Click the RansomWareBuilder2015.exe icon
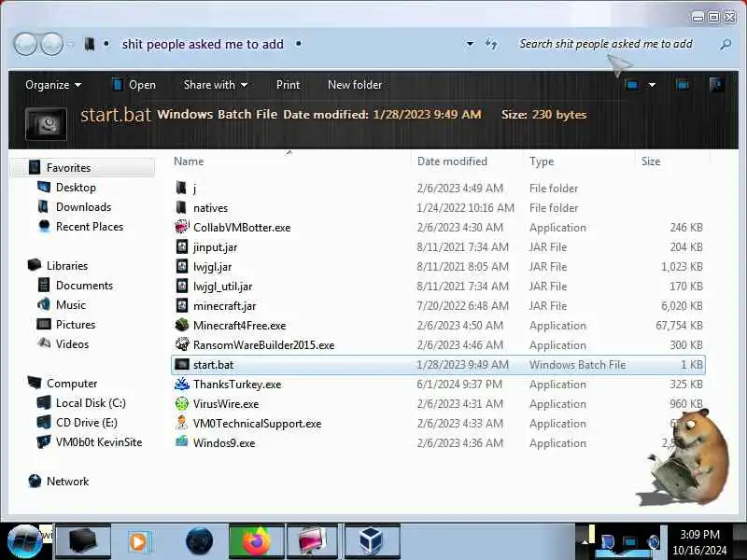The image size is (747, 560). click(181, 344)
